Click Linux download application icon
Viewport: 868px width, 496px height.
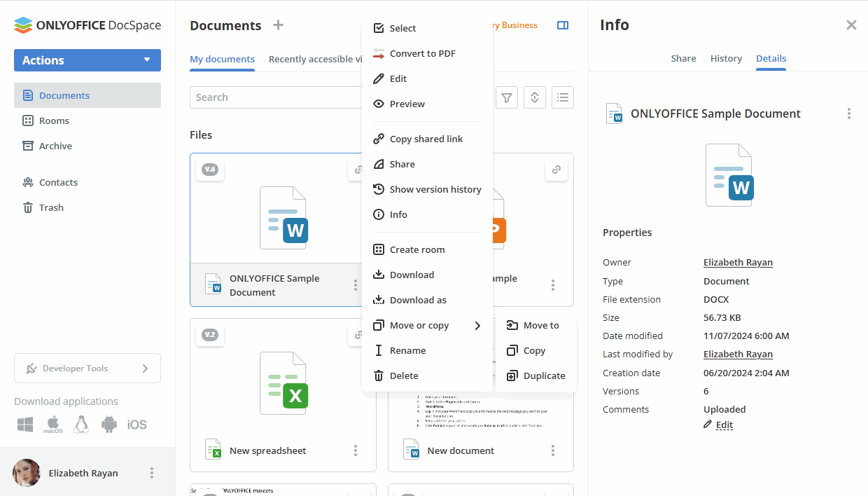(81, 425)
